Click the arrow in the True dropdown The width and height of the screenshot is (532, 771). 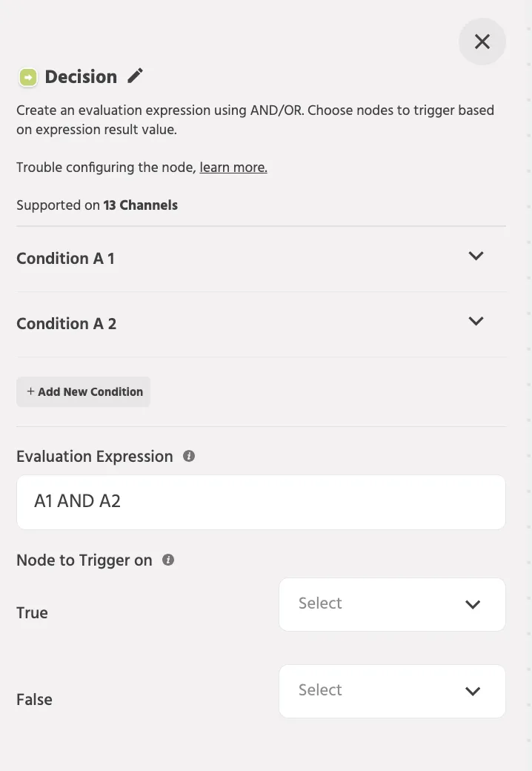tap(473, 604)
